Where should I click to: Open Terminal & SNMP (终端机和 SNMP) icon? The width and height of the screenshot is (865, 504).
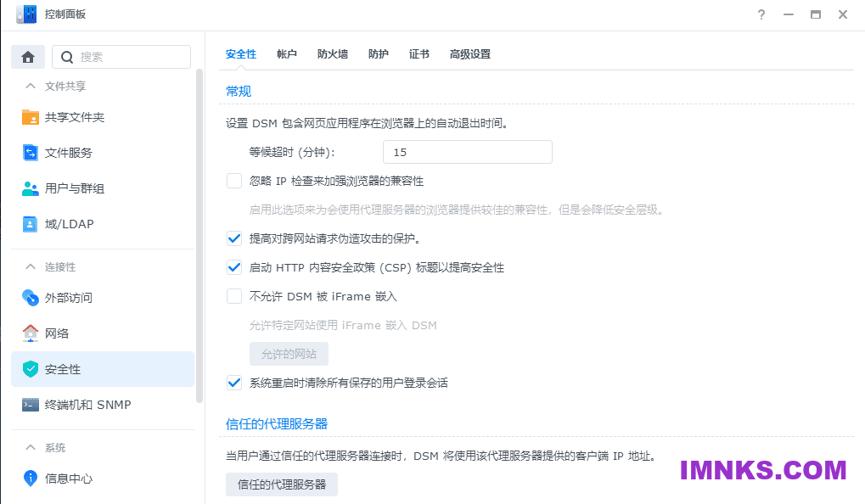tap(31, 405)
